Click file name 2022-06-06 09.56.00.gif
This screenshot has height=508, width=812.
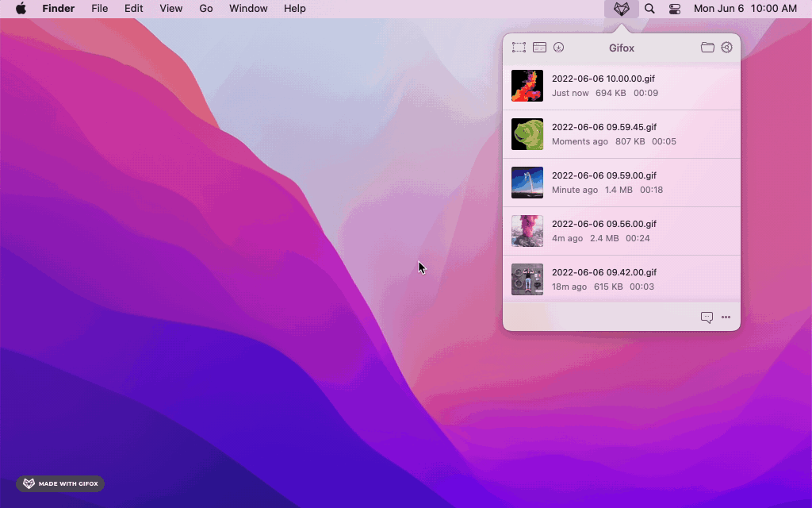604,224
